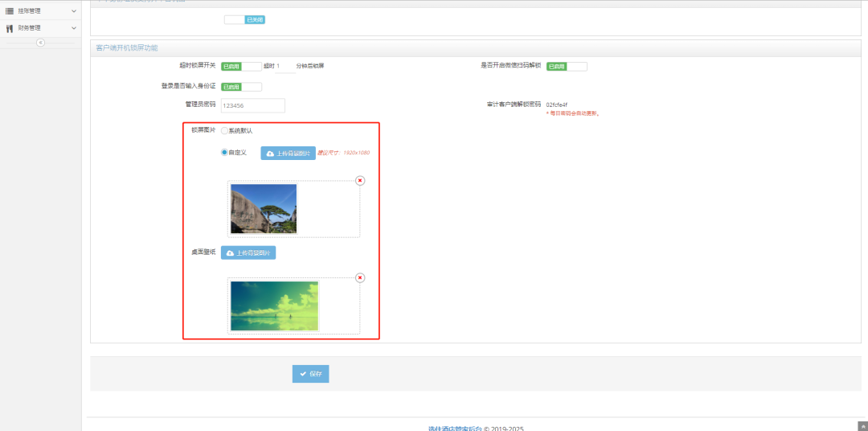Viewport: 868px width, 431px height.
Task: Click the 超时 minutes input field
Action: click(x=285, y=67)
